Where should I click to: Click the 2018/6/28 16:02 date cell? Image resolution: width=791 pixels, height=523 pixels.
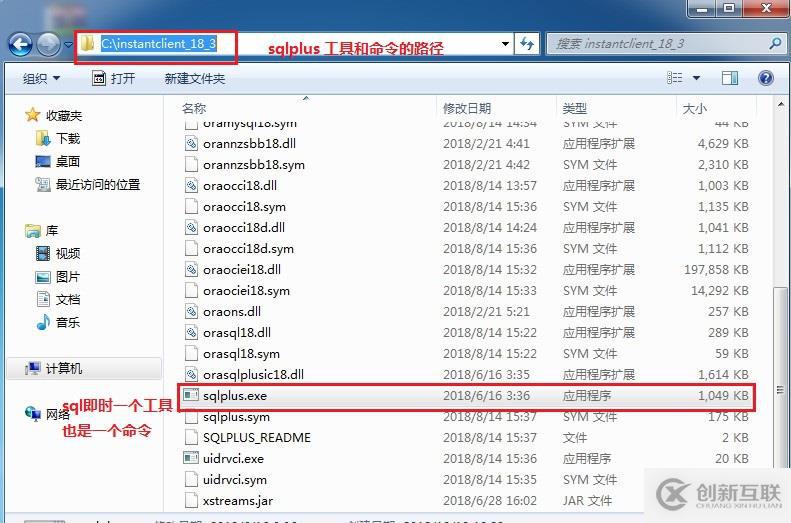(x=489, y=501)
